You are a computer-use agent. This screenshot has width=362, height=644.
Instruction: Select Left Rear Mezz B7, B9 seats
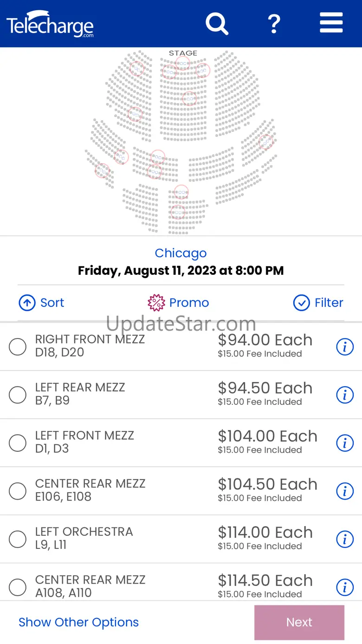pyautogui.click(x=18, y=395)
